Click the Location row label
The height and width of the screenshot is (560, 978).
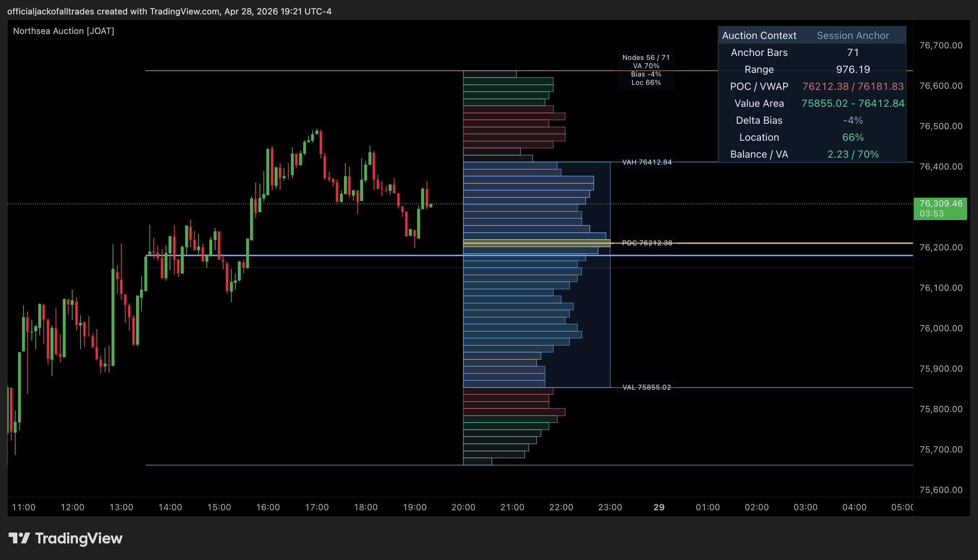click(x=759, y=137)
